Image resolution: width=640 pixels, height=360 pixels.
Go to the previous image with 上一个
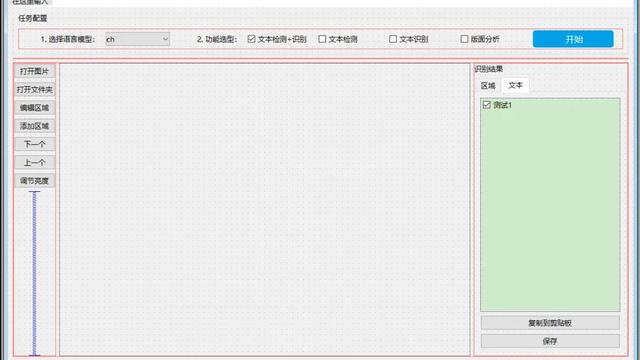[x=34, y=162]
